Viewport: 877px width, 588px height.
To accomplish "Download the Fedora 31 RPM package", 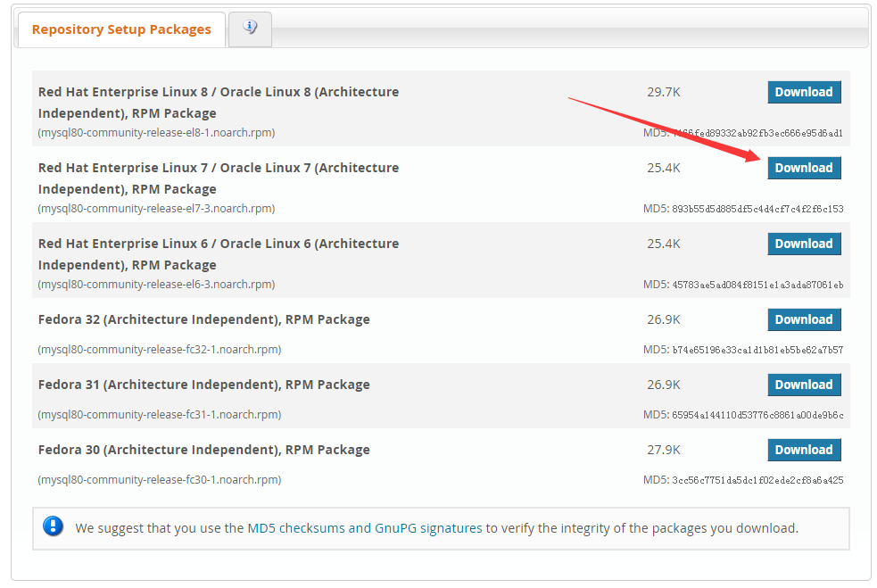I will (804, 385).
